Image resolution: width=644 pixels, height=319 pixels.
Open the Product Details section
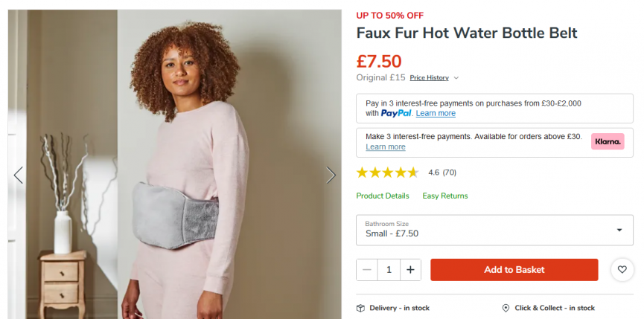tap(383, 196)
